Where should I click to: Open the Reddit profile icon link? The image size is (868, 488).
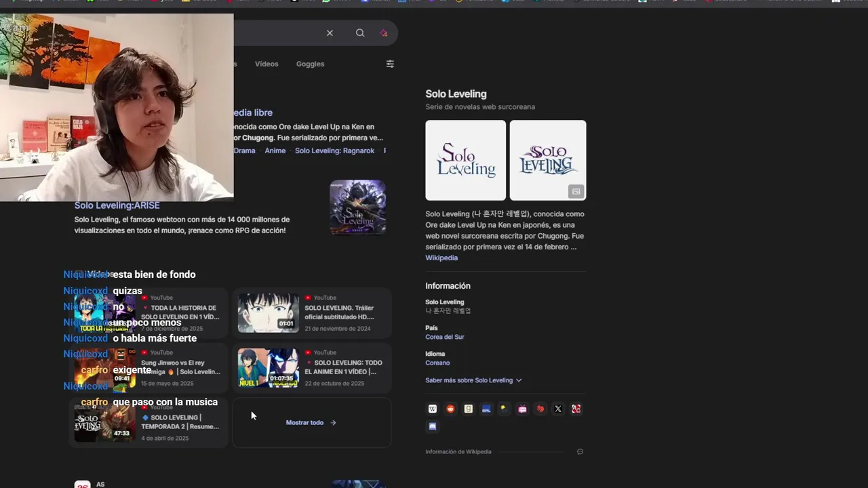click(450, 409)
